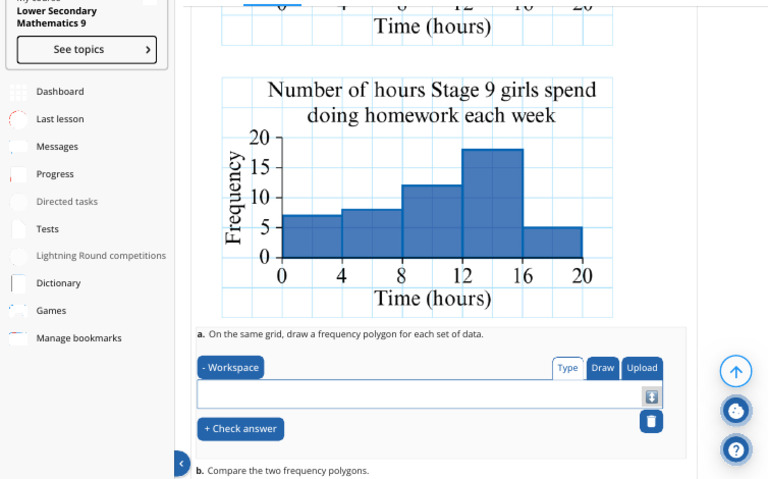Expand Check answer section
Screen dimensions: 768x479
coord(240,429)
